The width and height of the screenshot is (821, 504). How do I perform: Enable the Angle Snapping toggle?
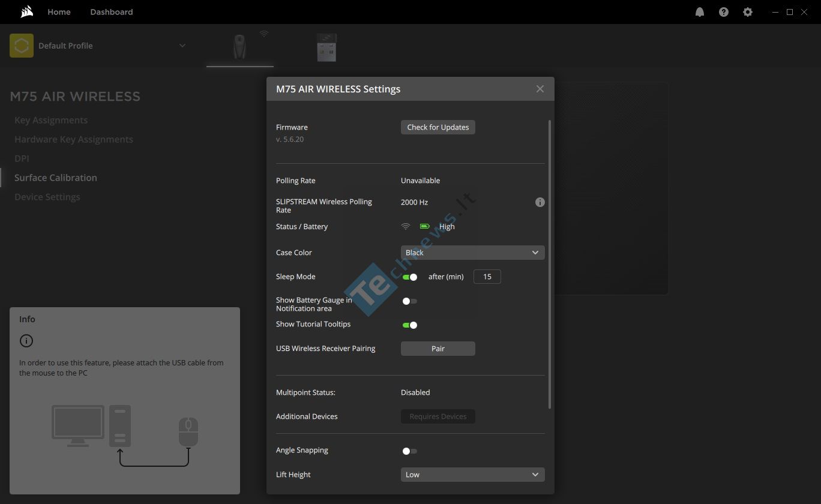pos(410,451)
